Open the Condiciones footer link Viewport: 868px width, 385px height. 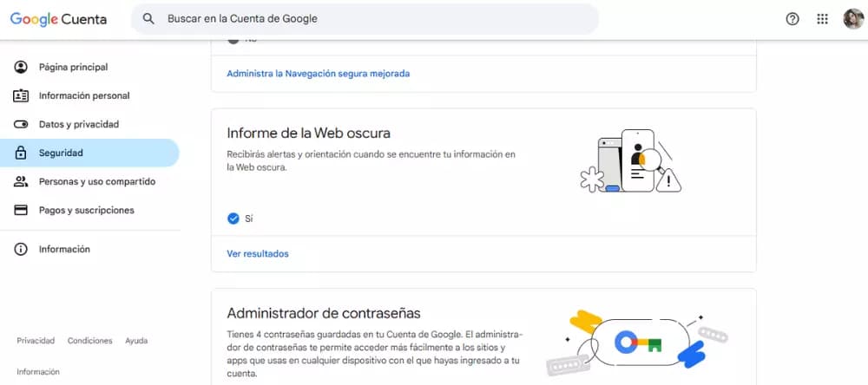pyautogui.click(x=90, y=341)
